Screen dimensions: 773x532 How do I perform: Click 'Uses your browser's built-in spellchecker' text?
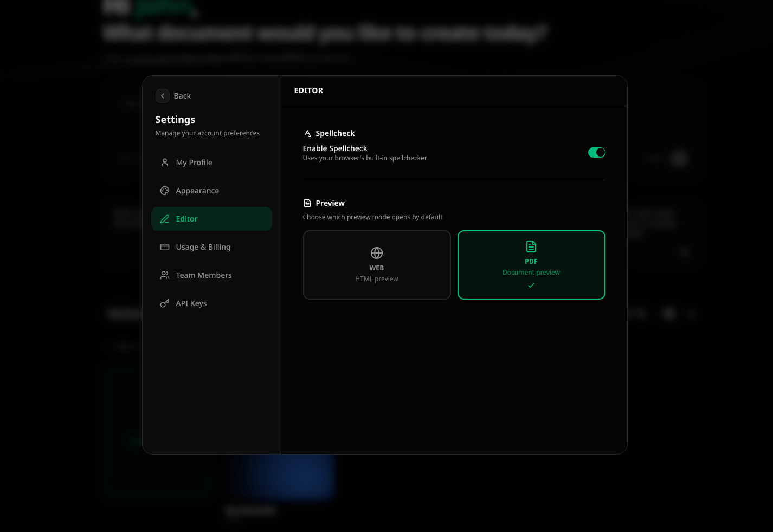[x=365, y=158]
